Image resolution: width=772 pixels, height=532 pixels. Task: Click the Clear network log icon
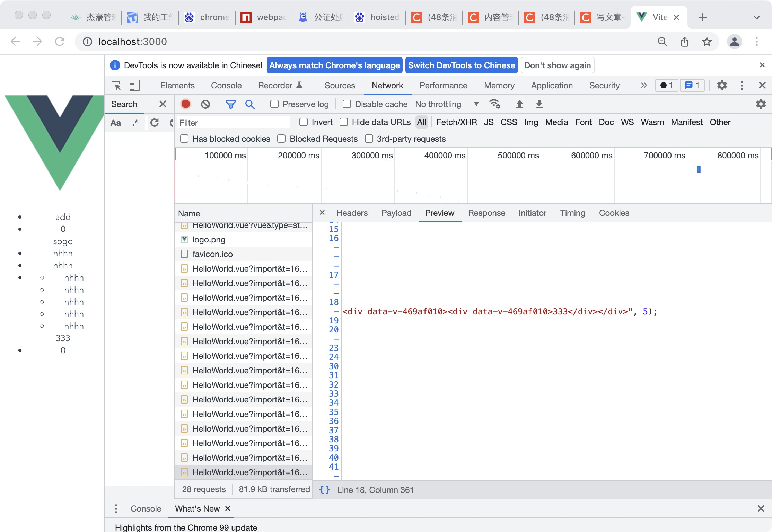point(205,104)
